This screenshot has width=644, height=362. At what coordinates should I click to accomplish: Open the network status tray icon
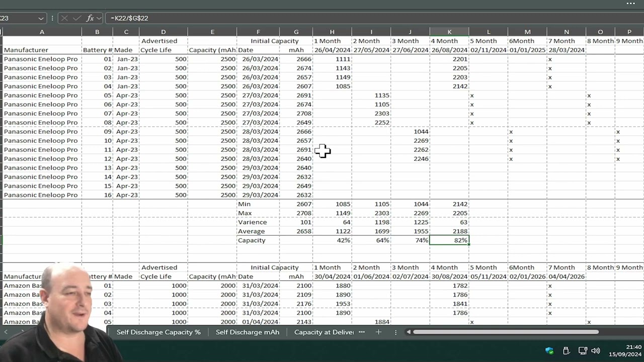click(x=583, y=350)
